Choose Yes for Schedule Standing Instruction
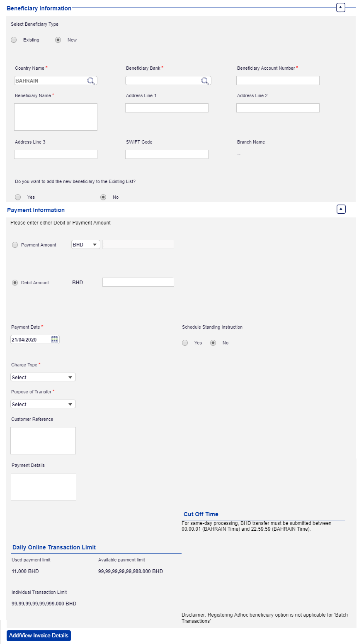 [185, 343]
